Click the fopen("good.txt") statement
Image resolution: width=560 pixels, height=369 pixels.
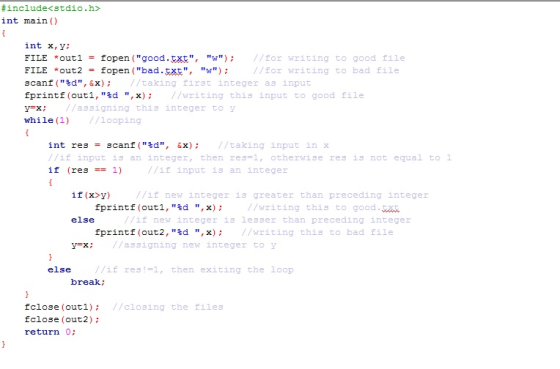129,58
